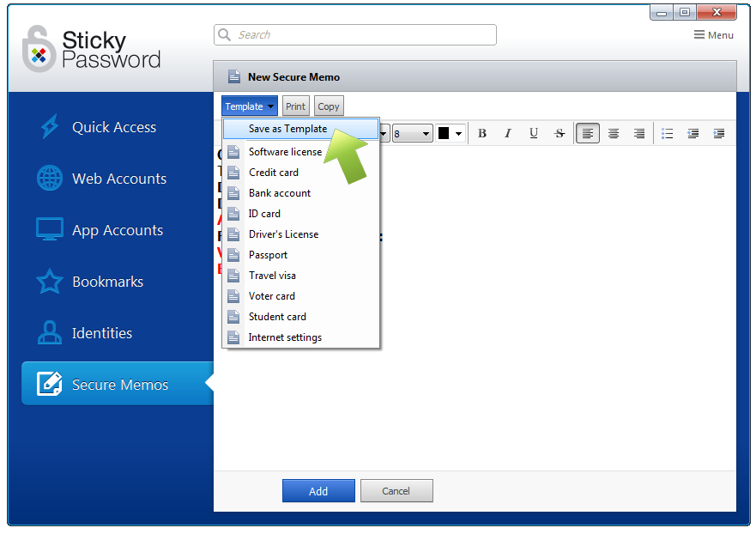Right-align the memo text
Screen dimensions: 756x534
[x=639, y=134]
